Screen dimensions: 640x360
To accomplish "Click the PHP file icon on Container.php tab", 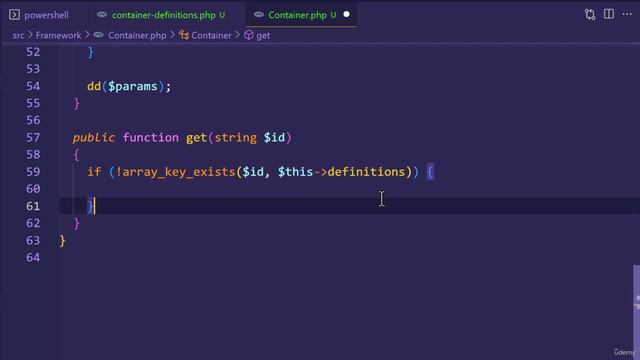I will pyautogui.click(x=259, y=15).
